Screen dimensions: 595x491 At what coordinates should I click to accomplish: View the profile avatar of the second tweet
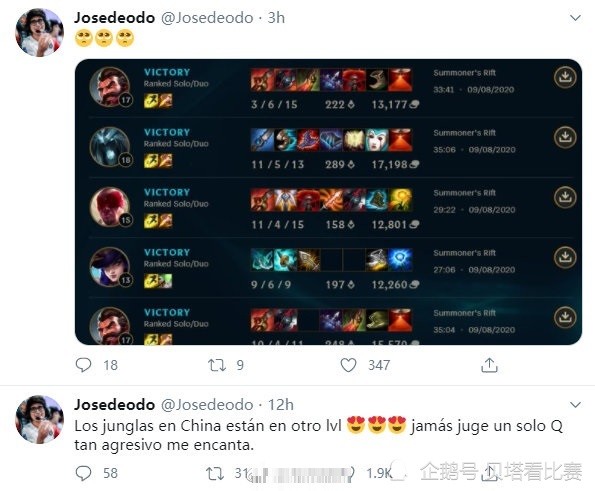point(39,420)
